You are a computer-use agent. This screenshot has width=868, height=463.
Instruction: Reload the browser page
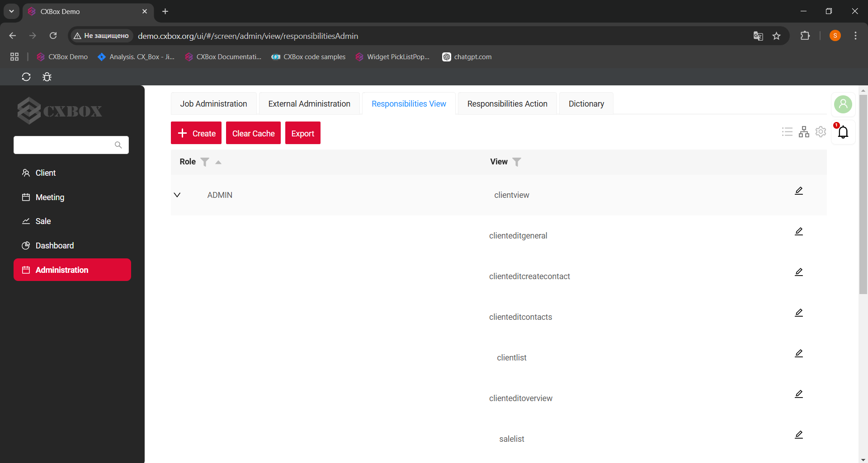pyautogui.click(x=53, y=36)
